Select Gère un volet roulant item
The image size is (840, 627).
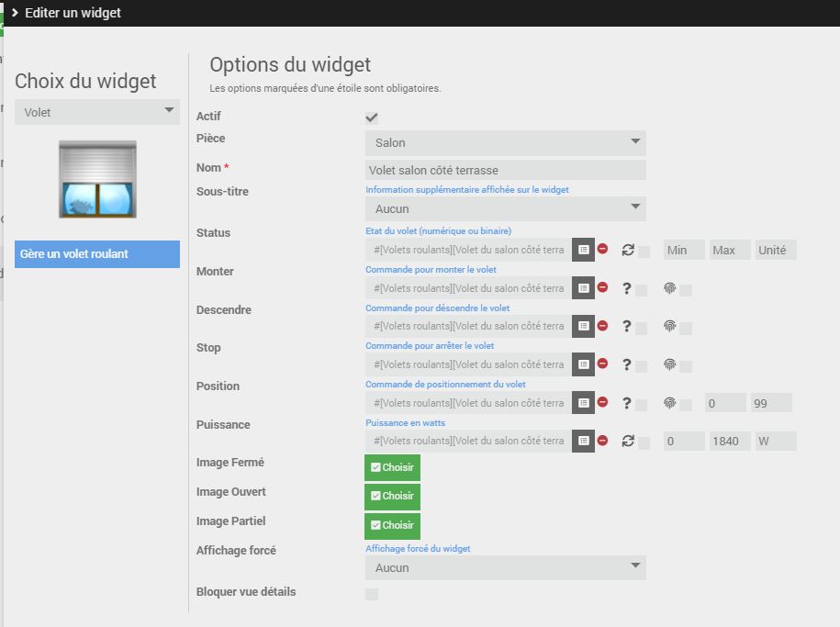tap(97, 254)
